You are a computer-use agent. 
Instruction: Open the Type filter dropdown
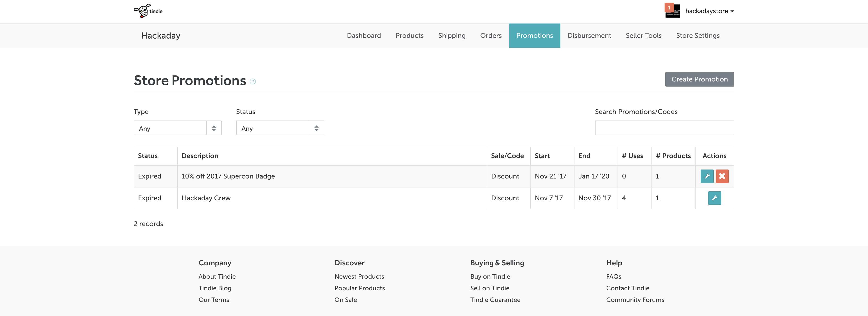[177, 128]
